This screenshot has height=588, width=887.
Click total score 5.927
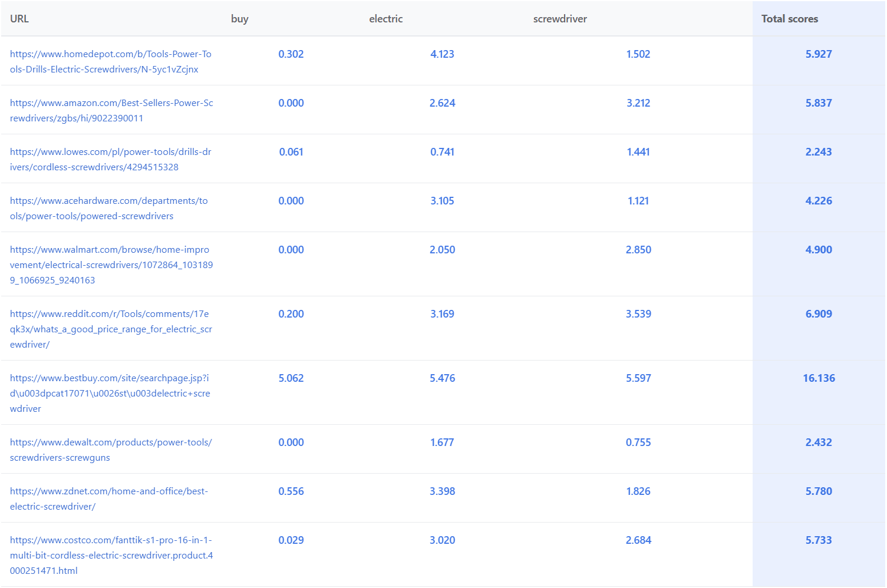click(x=819, y=54)
